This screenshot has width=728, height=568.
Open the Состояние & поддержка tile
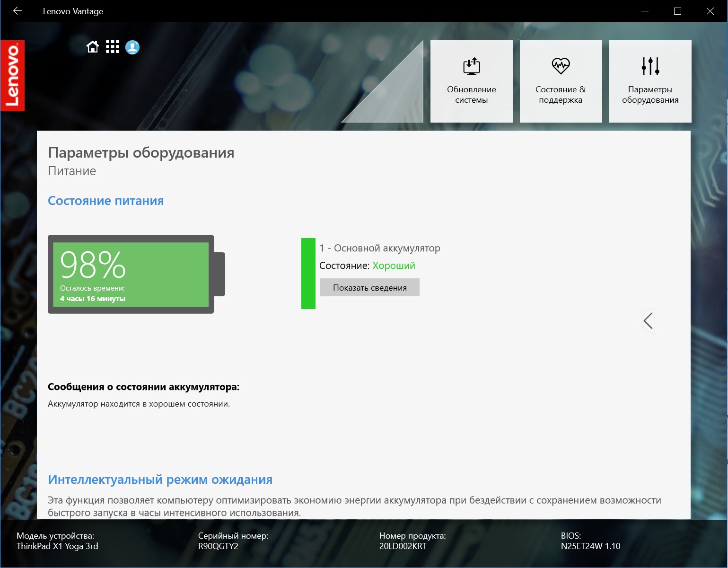pos(561,81)
